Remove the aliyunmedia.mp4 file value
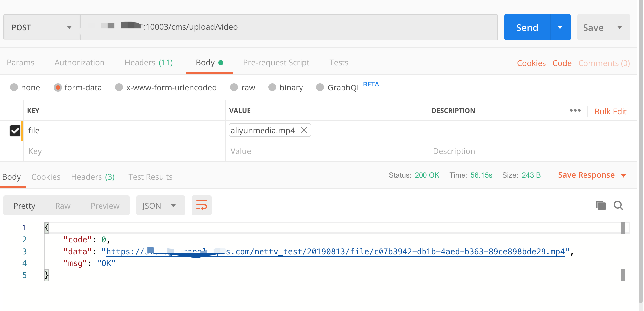This screenshot has height=311, width=644. [x=304, y=130]
